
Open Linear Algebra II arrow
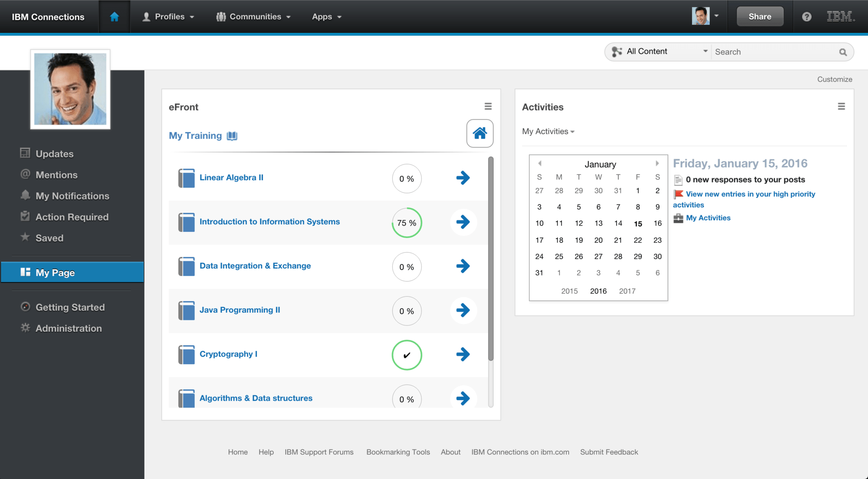pyautogui.click(x=463, y=178)
